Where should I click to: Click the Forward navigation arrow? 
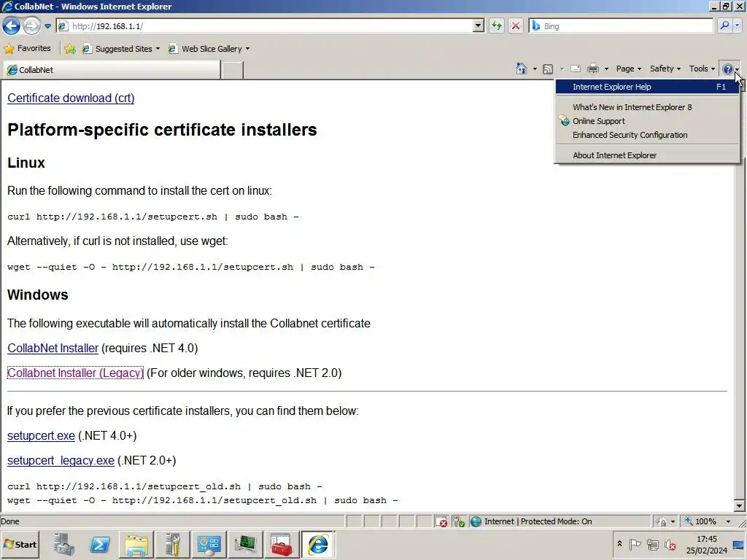[31, 26]
